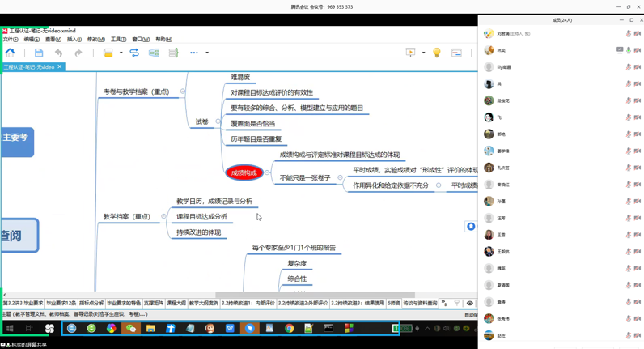The image size is (644, 349).
Task: Click the redo arrow in the toolbar
Action: click(78, 53)
